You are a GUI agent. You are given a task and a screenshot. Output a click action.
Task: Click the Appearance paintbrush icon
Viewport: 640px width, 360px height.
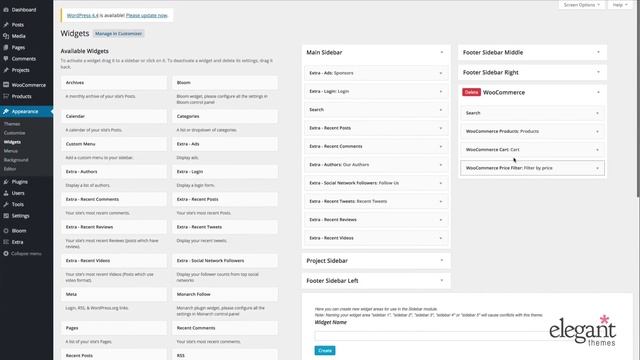tap(6, 111)
